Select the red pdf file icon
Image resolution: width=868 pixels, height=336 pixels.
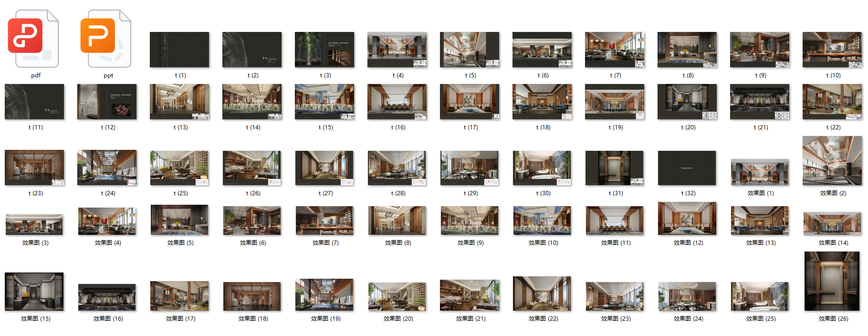(x=33, y=39)
